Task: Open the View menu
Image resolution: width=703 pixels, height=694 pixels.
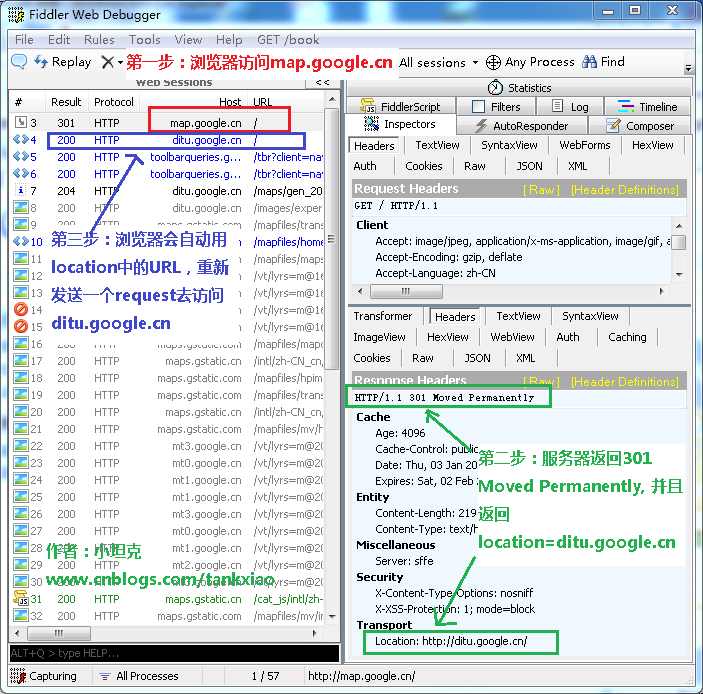Action: click(x=188, y=39)
